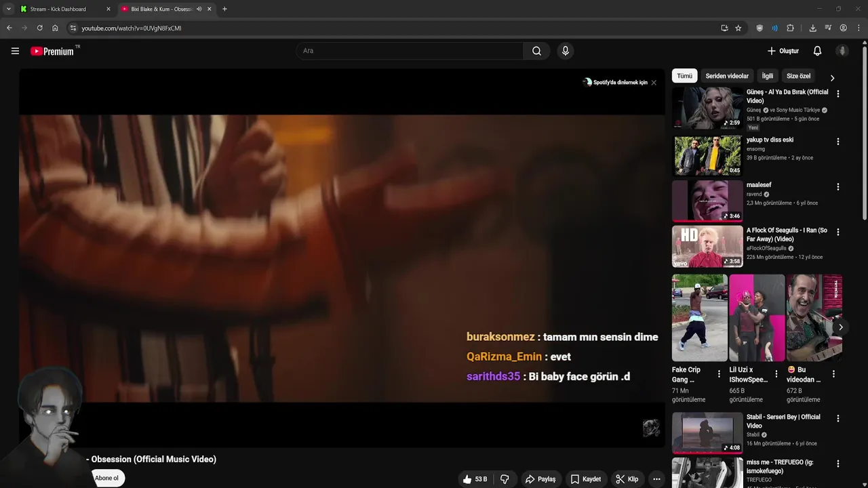The height and width of the screenshot is (488, 868).
Task: Open more actions ellipsis below video
Action: [656, 479]
